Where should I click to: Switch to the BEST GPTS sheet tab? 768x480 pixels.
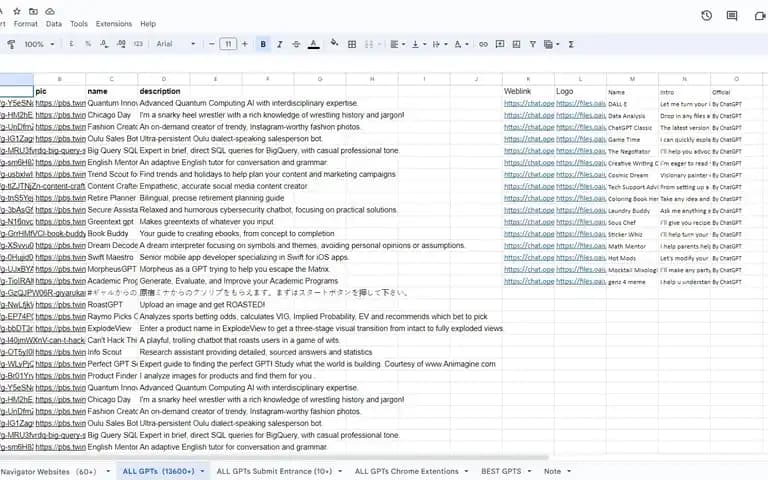(501, 471)
